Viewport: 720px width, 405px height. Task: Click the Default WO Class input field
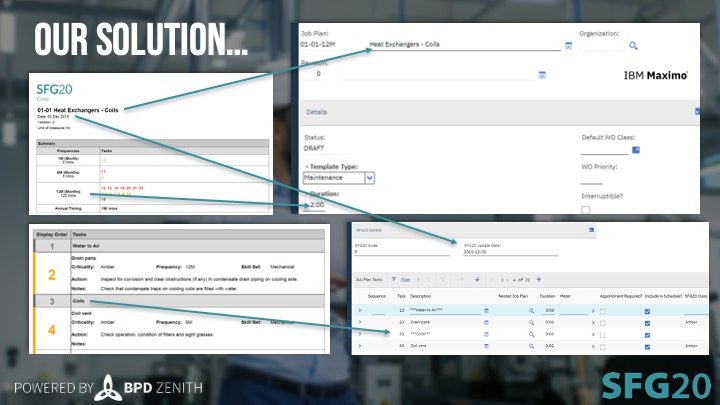pyautogui.click(x=605, y=150)
